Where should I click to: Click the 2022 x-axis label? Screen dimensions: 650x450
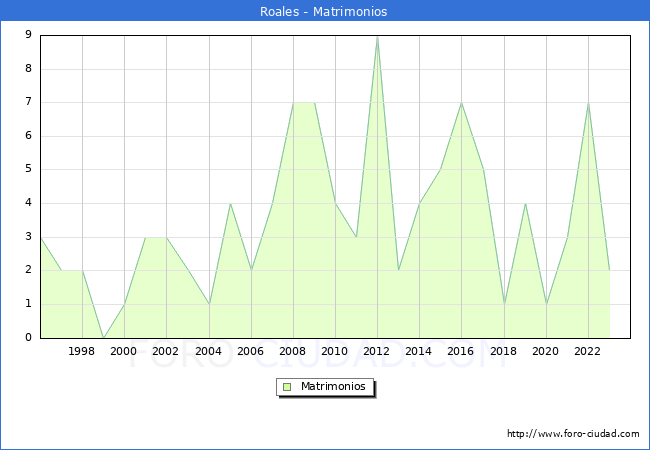coord(587,351)
